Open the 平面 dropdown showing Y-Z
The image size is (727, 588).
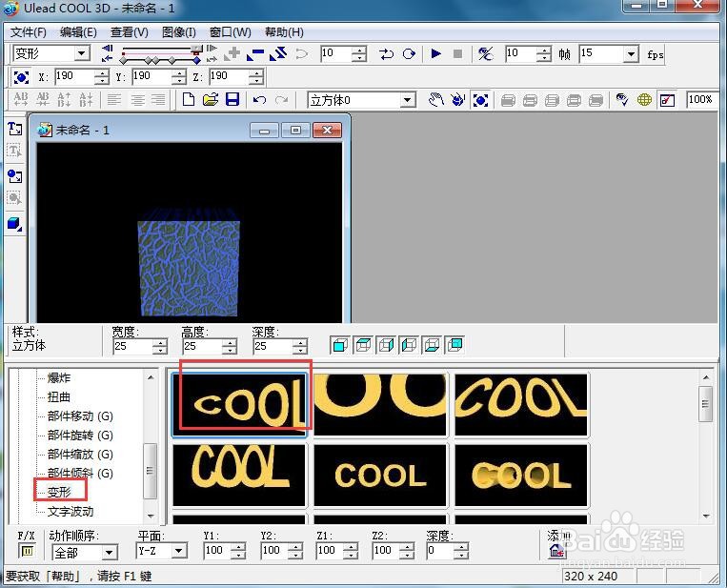[x=178, y=551]
